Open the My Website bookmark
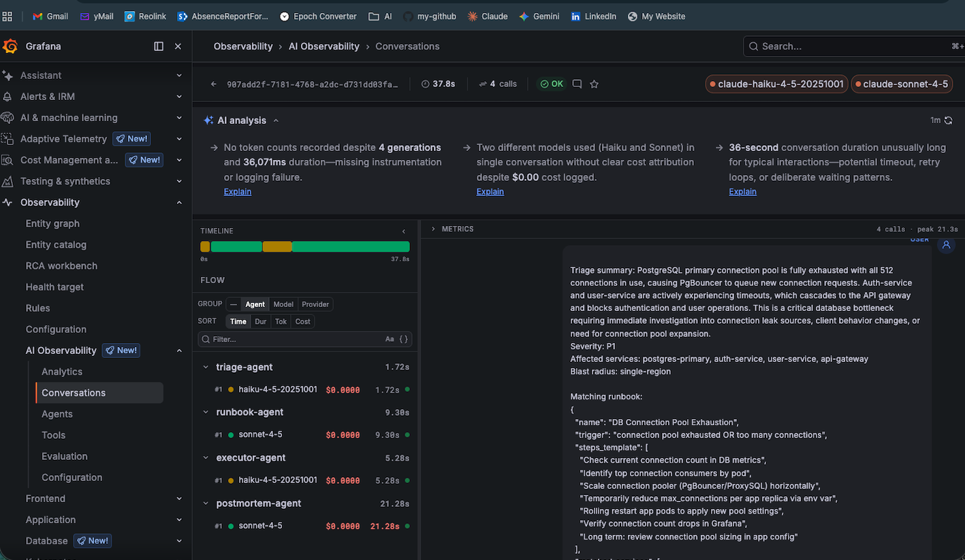965x560 pixels. point(656,16)
